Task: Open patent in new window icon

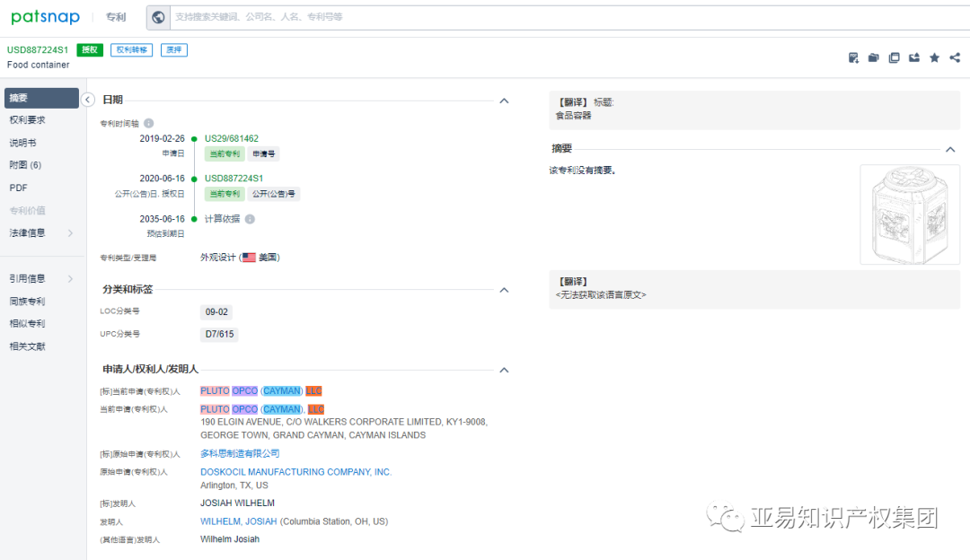Action: point(894,57)
